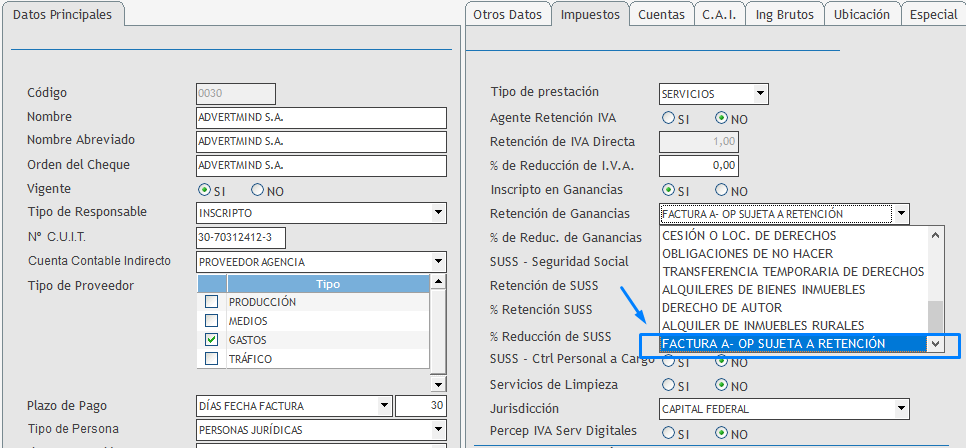Check the MEDIOS provider type
The height and width of the screenshot is (448, 966).
pos(211,320)
